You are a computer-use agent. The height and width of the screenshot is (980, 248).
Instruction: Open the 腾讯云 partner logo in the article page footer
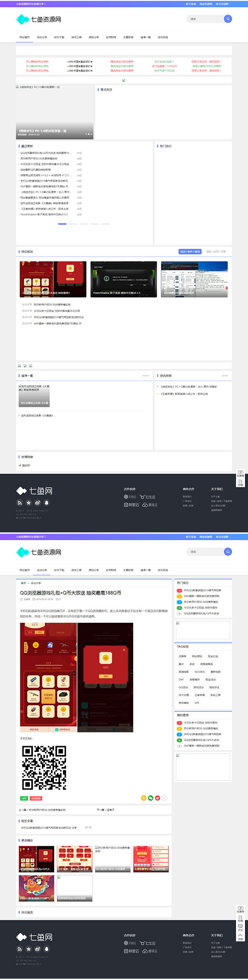pyautogui.click(x=150, y=951)
